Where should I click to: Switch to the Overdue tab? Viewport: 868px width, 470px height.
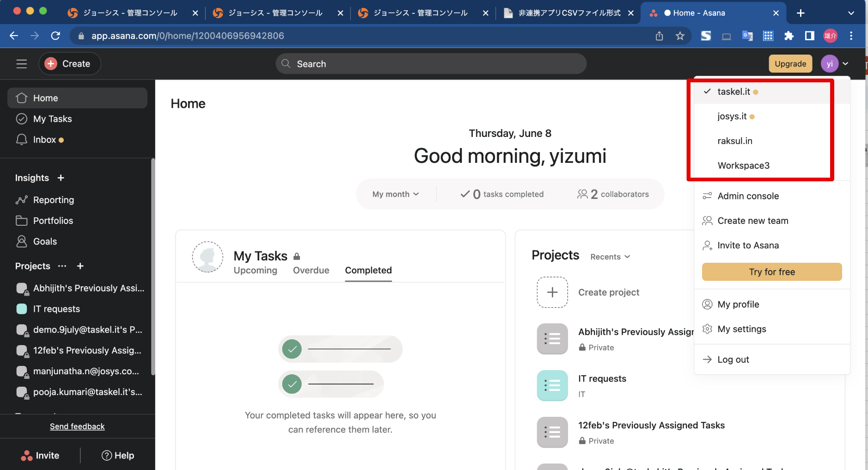(x=311, y=270)
